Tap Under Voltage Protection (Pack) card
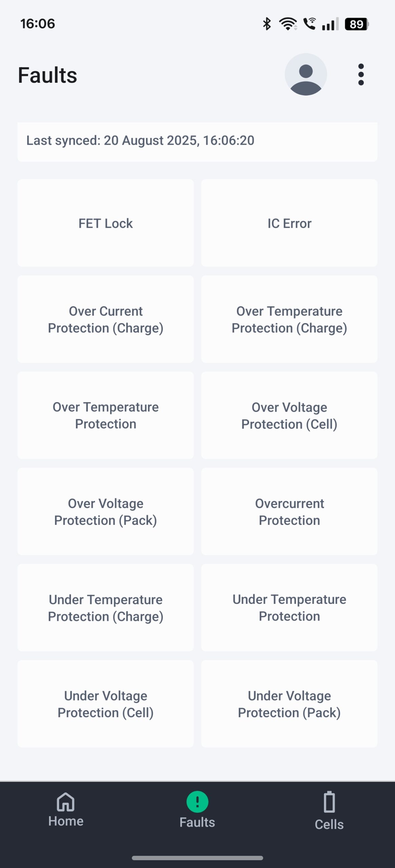This screenshot has height=868, width=395. point(289,704)
